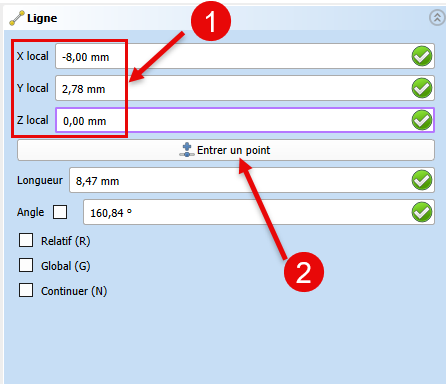Click the green checkmark beside Z local
The width and height of the screenshot is (446, 384).
(422, 120)
